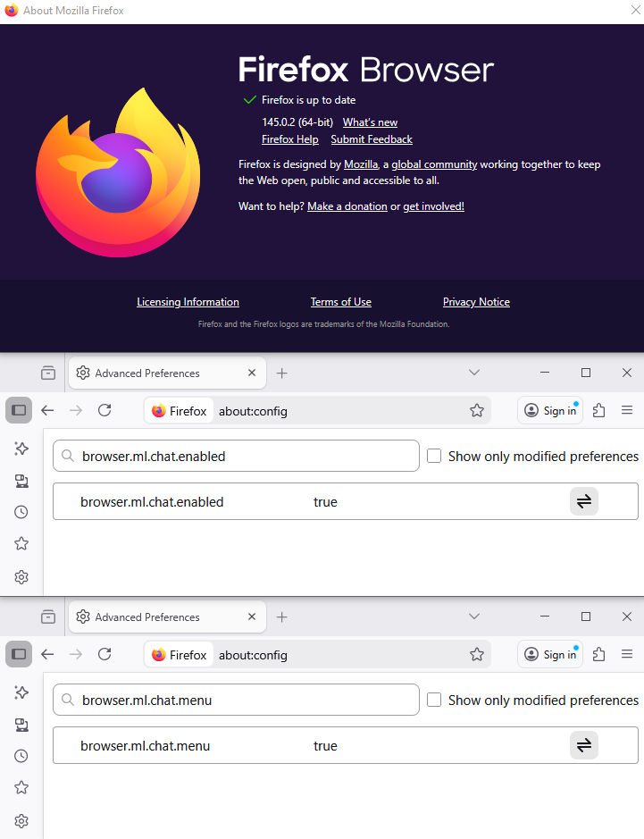The height and width of the screenshot is (839, 644).
Task: Open AI chatbot sidebar icon in chat.enabled window
Action: click(21, 449)
